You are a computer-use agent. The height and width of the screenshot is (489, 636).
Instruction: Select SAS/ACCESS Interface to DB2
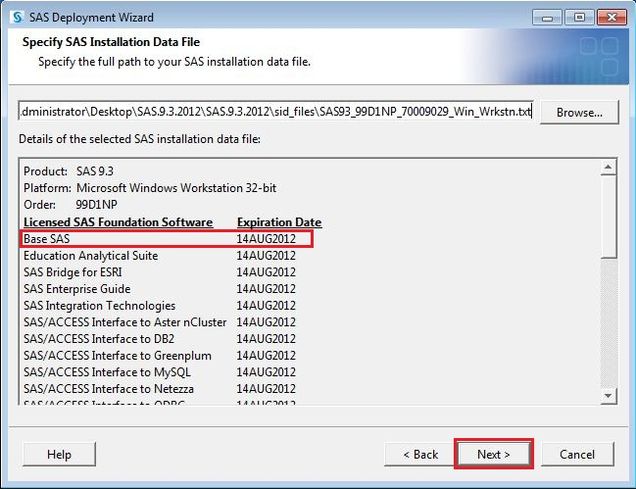pos(159,339)
